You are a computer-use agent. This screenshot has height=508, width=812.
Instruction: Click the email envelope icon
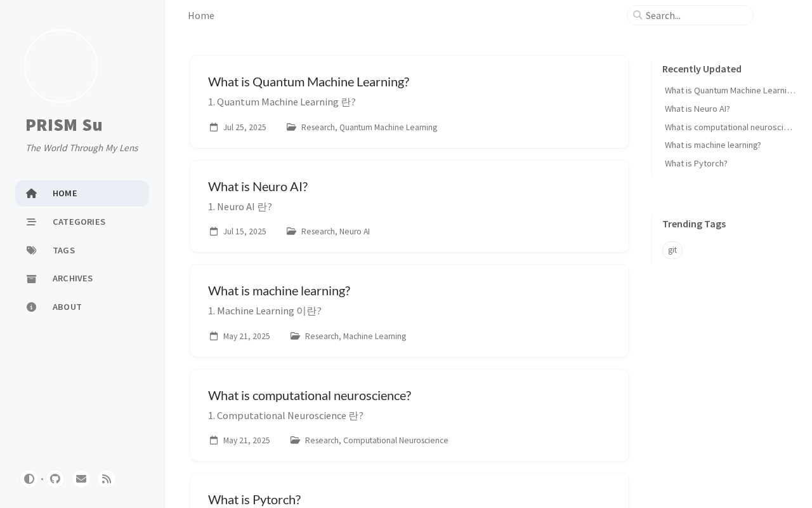tap(81, 479)
